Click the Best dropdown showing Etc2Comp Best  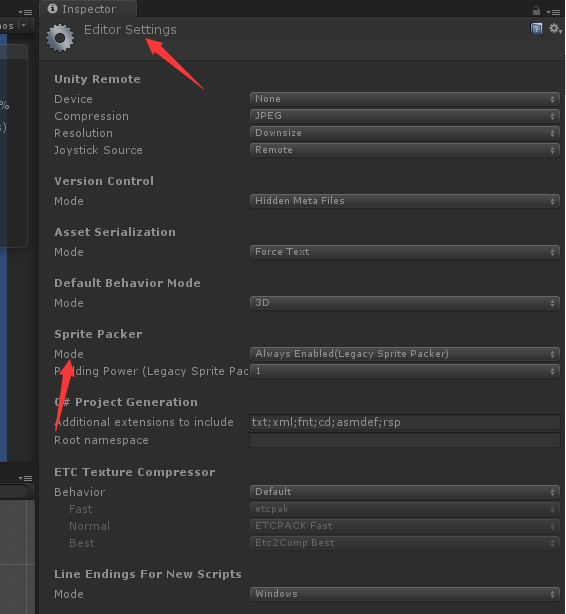[404, 543]
